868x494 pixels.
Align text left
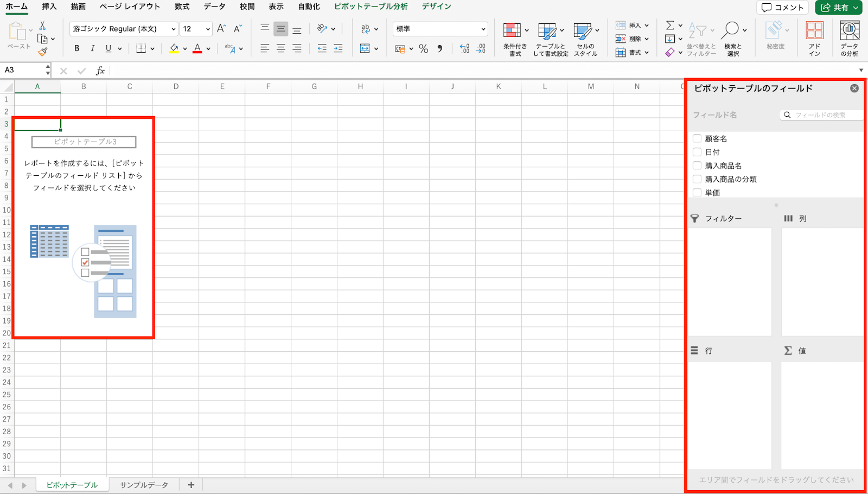tap(265, 48)
